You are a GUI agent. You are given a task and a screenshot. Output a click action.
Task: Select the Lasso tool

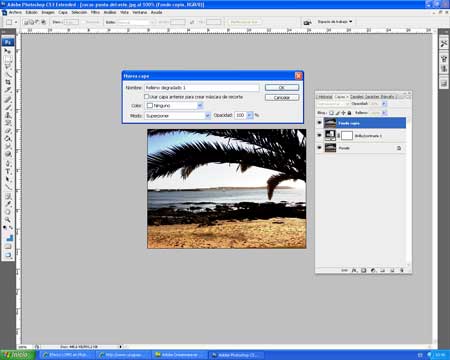pos(8,67)
